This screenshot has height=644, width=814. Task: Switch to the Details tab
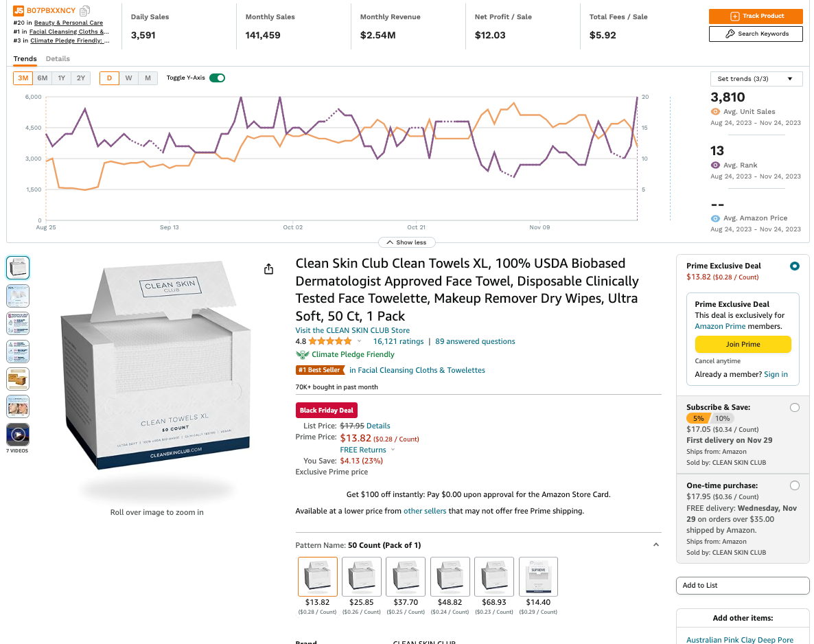[58, 59]
